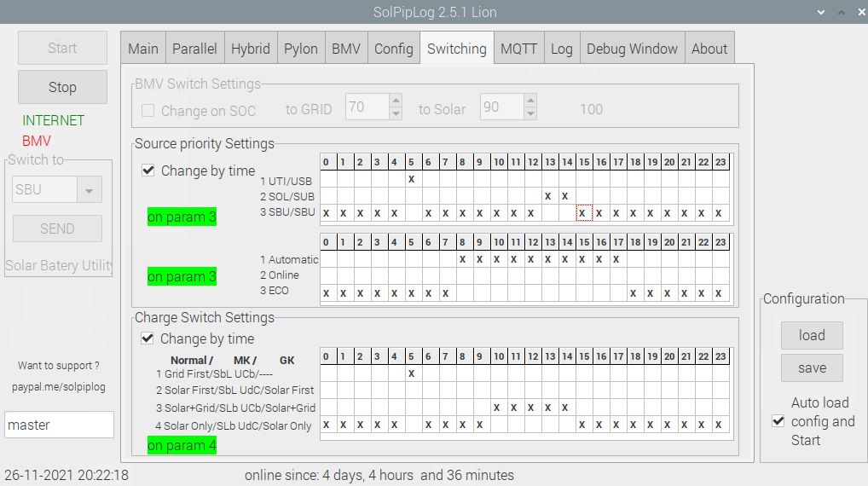The height and width of the screenshot is (486, 868).
Task: Toggle Change by time under Charge Switch Settings
Action: click(x=148, y=338)
